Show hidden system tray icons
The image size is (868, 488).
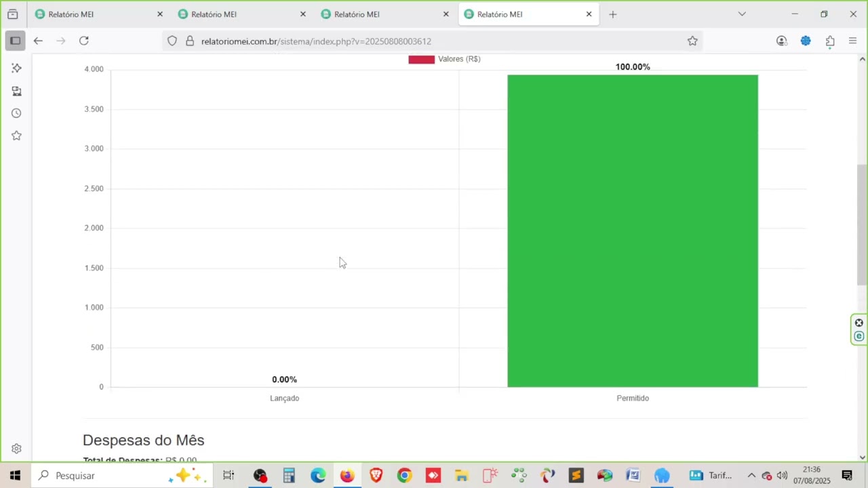coord(751,476)
